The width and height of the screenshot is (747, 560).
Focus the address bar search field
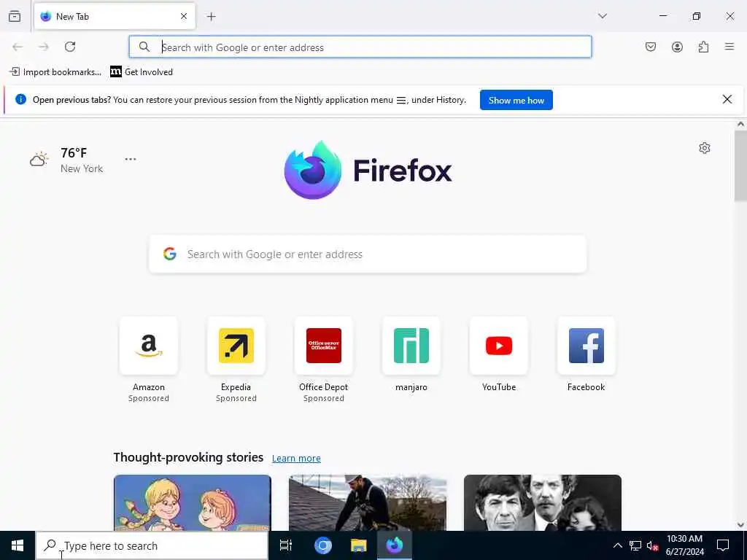click(x=360, y=47)
